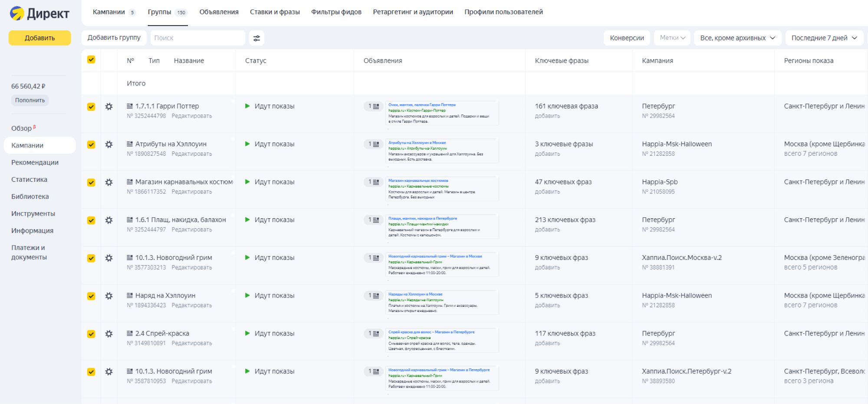This screenshot has width=868, height=404.
Task: Open gear settings for group № 3577303213
Action: tap(109, 258)
